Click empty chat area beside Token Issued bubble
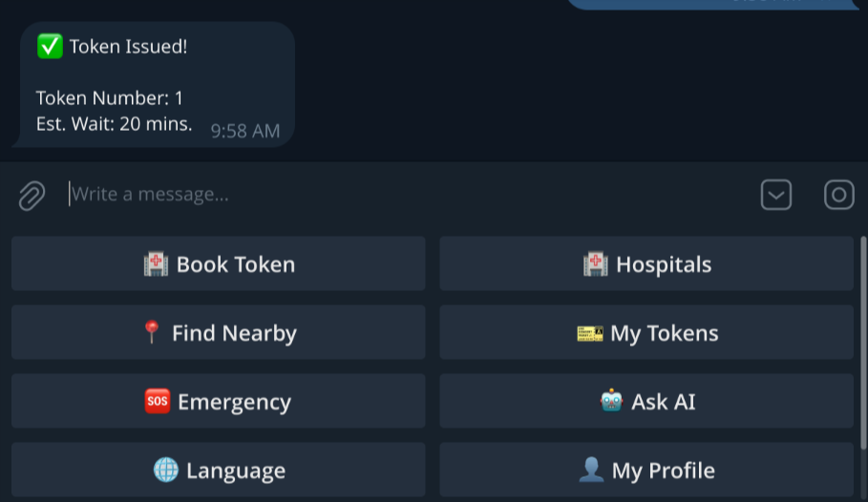The height and width of the screenshot is (502, 868). click(x=573, y=86)
